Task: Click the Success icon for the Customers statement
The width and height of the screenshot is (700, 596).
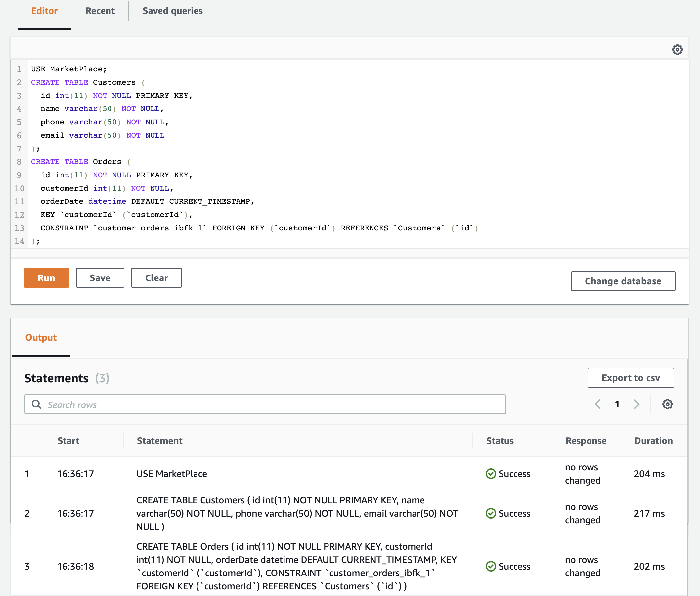Action: (491, 513)
